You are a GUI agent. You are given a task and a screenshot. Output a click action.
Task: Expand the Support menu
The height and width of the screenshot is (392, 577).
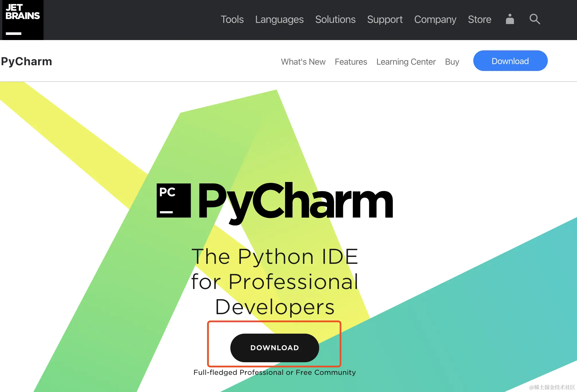pos(385,19)
